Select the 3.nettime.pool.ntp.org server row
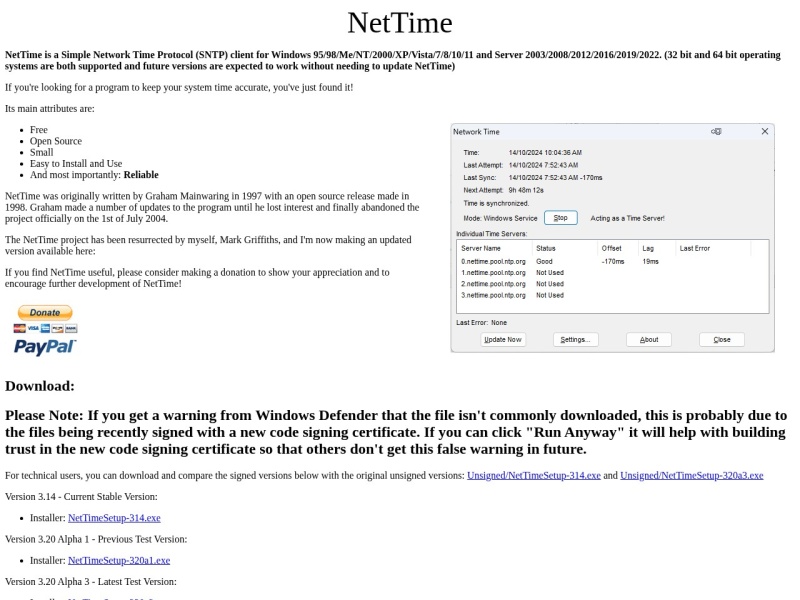The height and width of the screenshot is (600, 800). click(x=612, y=295)
